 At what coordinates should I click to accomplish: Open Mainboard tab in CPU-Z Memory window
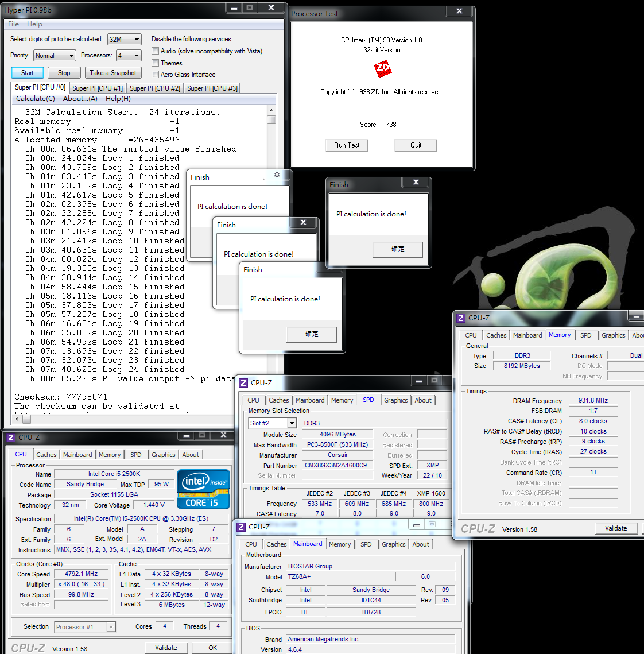[527, 335]
